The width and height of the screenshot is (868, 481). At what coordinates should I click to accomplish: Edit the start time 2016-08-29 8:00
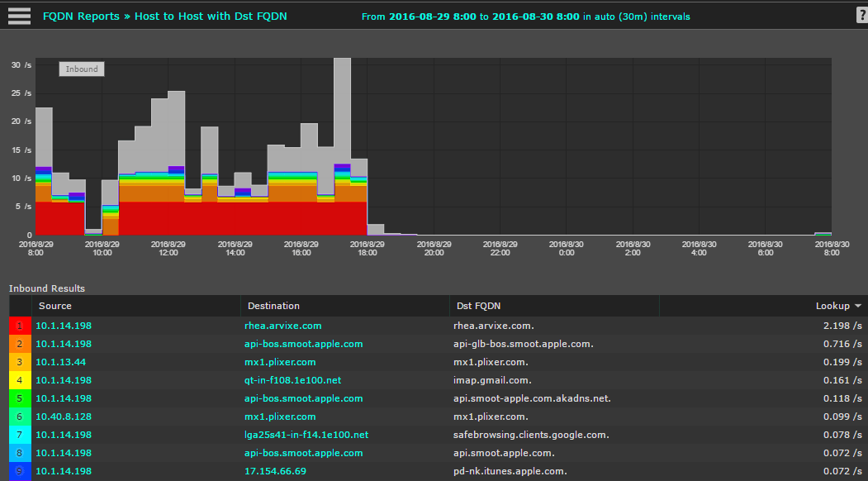(432, 17)
